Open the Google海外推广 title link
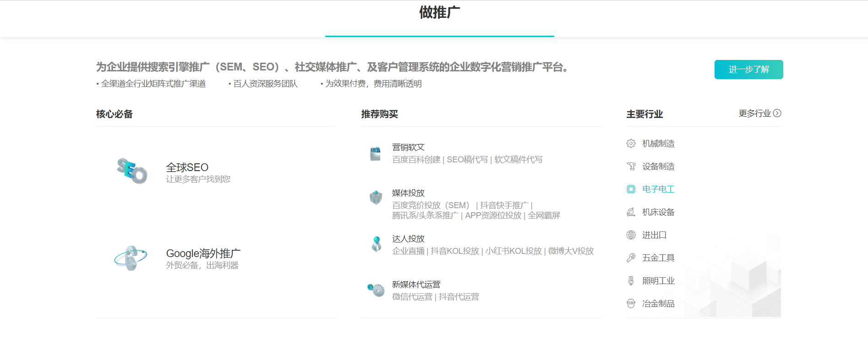 [203, 253]
